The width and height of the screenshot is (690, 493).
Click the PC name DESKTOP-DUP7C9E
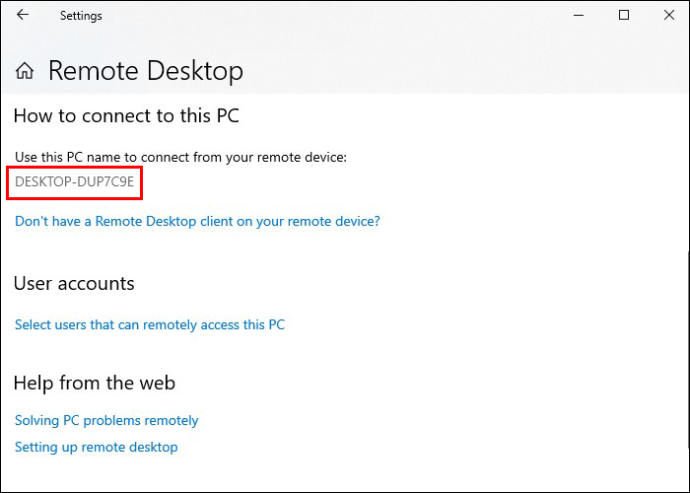coord(74,182)
